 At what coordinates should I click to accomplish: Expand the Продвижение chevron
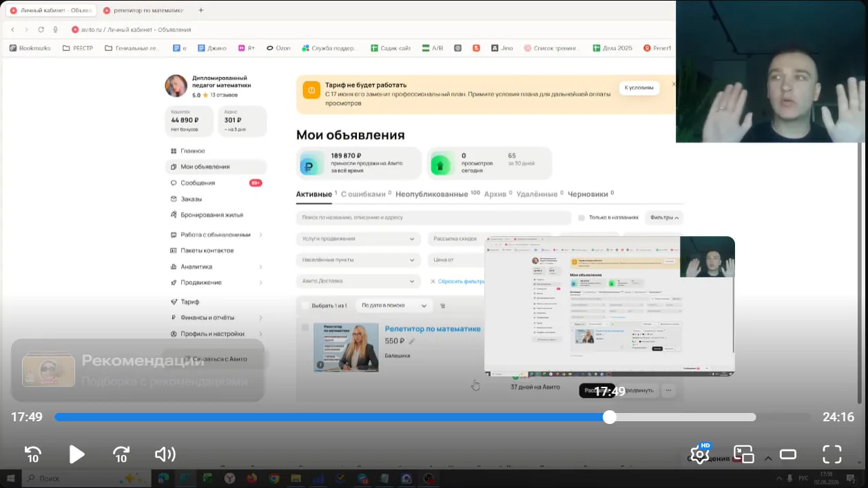coord(261,282)
